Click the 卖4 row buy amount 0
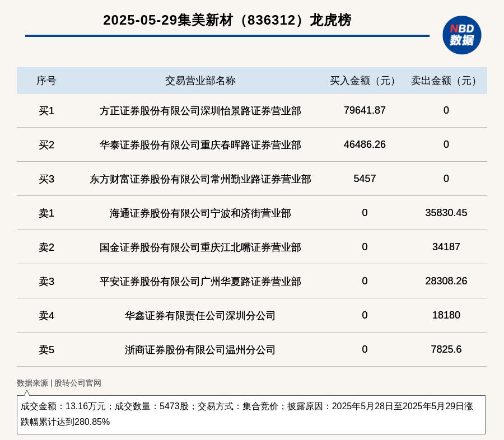 365,315
